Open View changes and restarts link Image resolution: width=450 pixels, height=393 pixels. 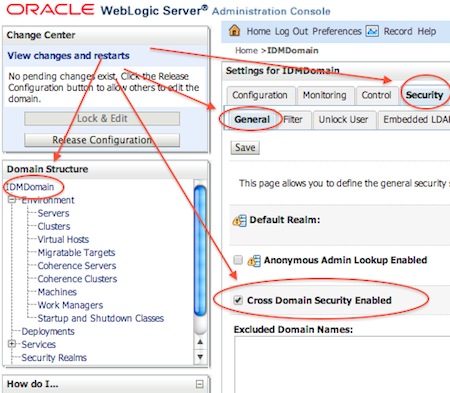click(68, 56)
